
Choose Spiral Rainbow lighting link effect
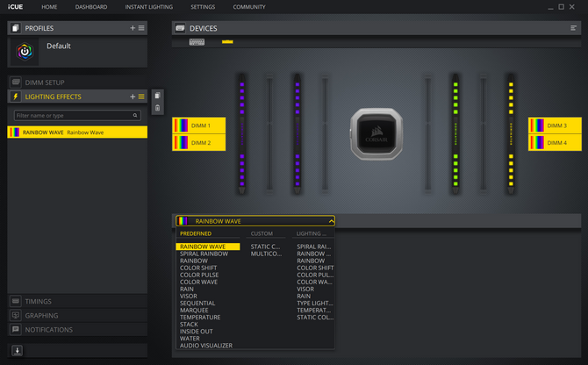click(314, 247)
